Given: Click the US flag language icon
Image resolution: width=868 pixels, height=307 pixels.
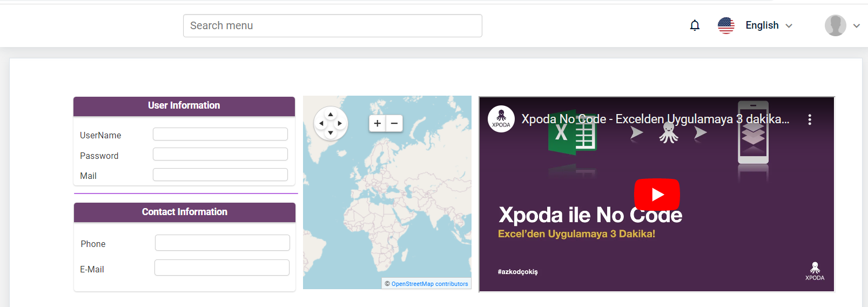Looking at the screenshot, I should pyautogui.click(x=726, y=25).
